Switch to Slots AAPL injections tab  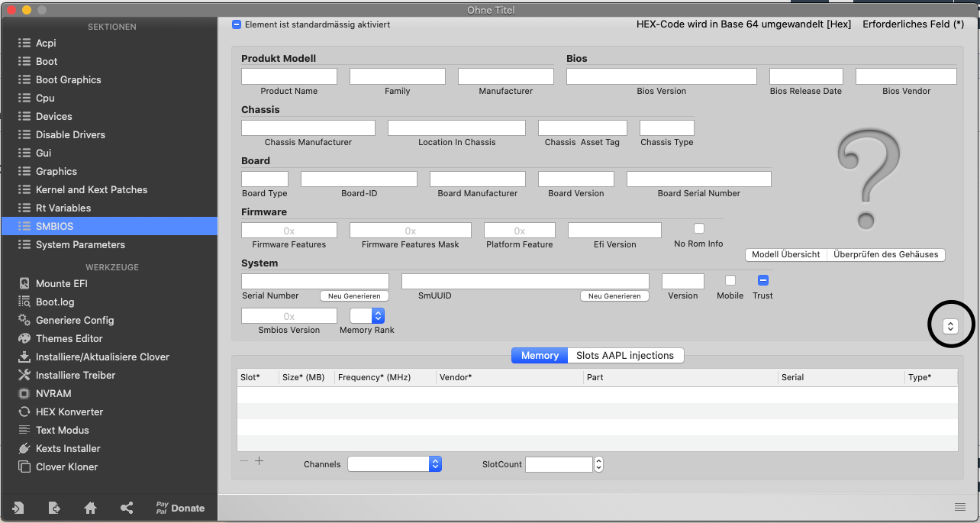point(624,355)
